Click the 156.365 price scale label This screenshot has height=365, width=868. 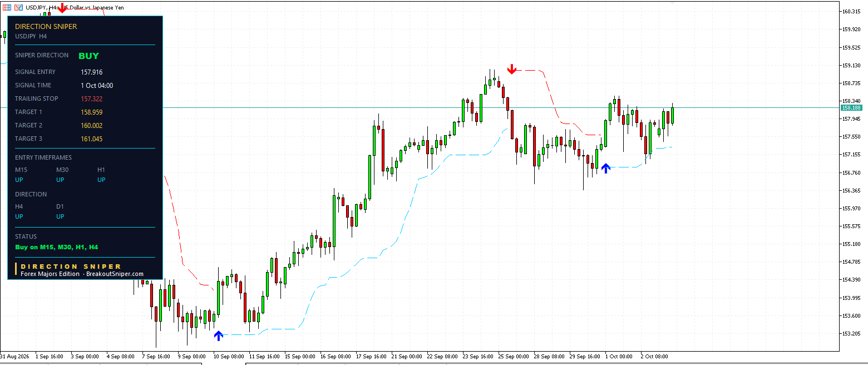(x=851, y=190)
